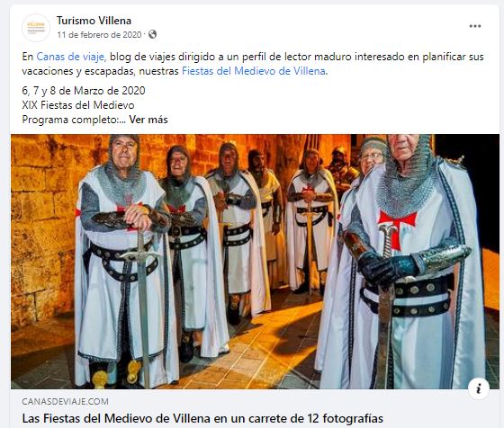Click the post date 11 de febrero de 2020

[x=99, y=35]
